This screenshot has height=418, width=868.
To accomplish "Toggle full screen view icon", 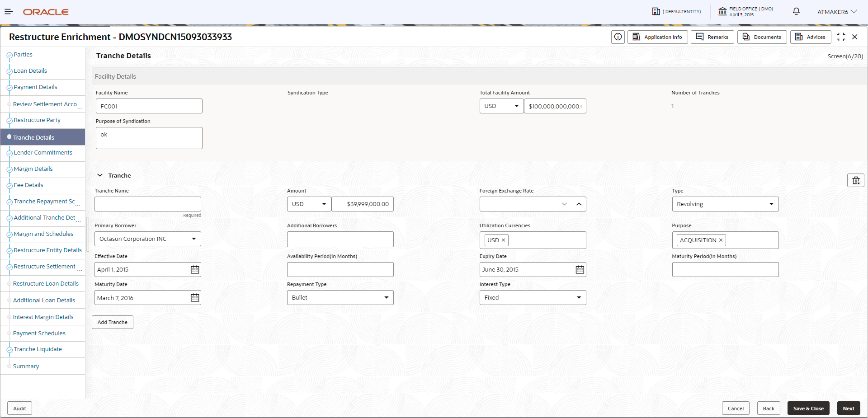I will pyautogui.click(x=841, y=37).
